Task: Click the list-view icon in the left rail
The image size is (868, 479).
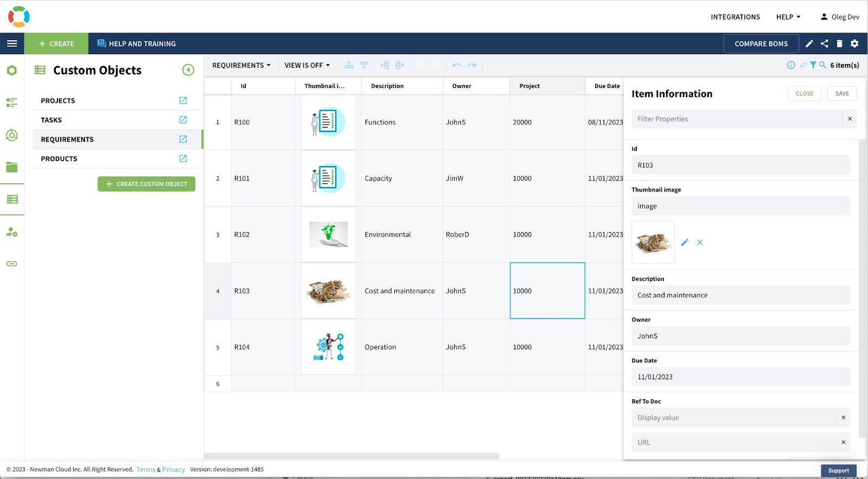Action: [12, 103]
